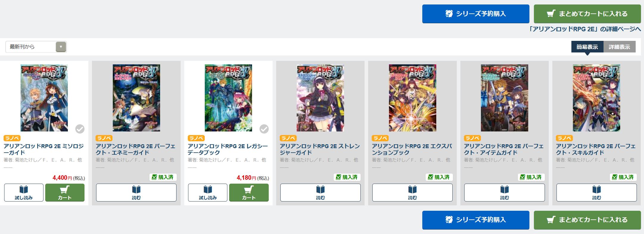
Task: Click the sort dropdown arrow button
Action: click(61, 47)
